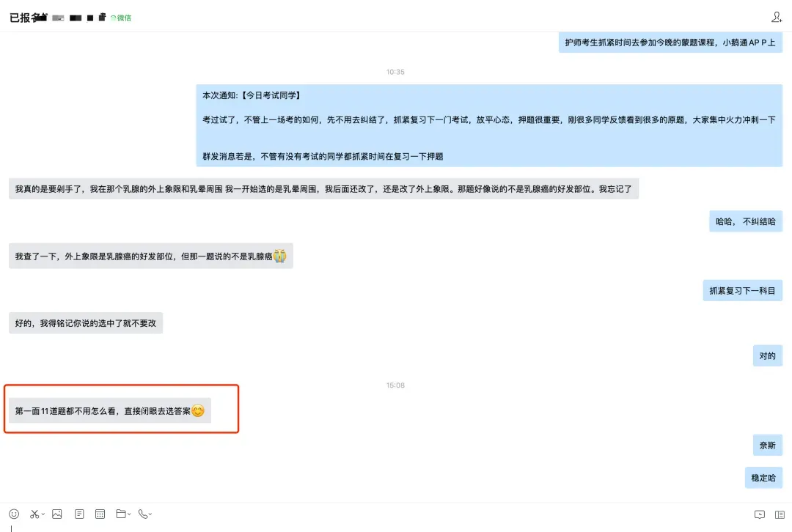Open the document/notes icon
The height and width of the screenshot is (532, 792).
click(x=79, y=514)
